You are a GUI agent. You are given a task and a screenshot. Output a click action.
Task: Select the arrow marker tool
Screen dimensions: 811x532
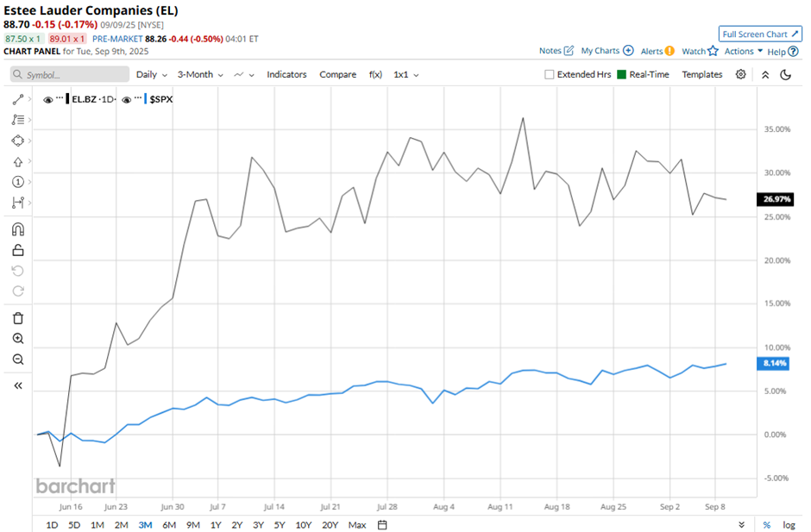(17, 162)
